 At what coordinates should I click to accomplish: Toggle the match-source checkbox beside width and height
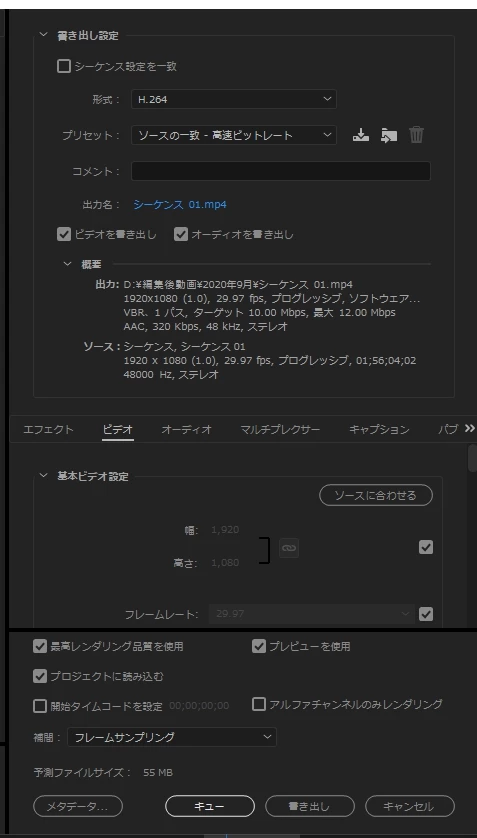point(426,547)
